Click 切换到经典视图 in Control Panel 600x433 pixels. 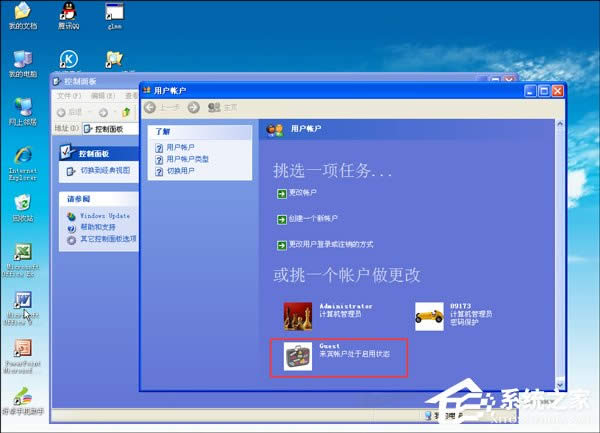(104, 170)
